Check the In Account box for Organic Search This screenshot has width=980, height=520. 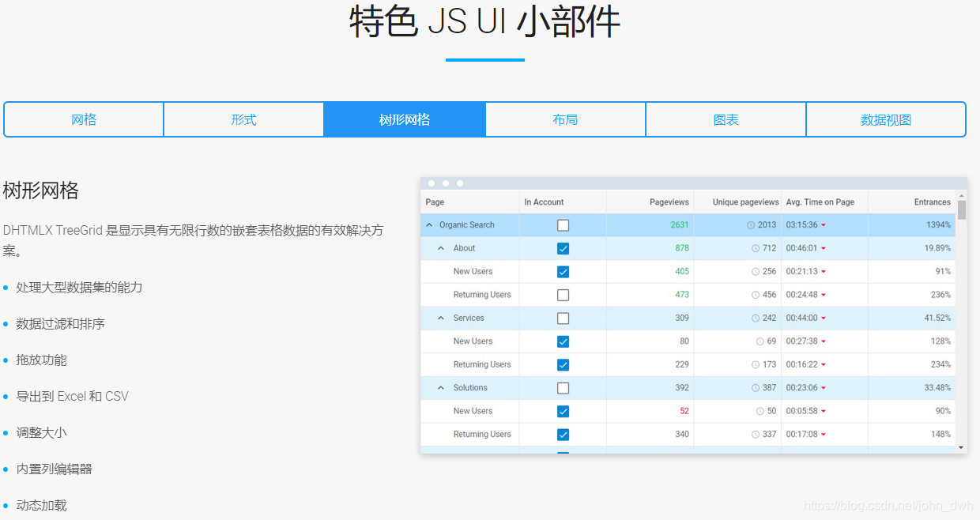click(x=563, y=224)
